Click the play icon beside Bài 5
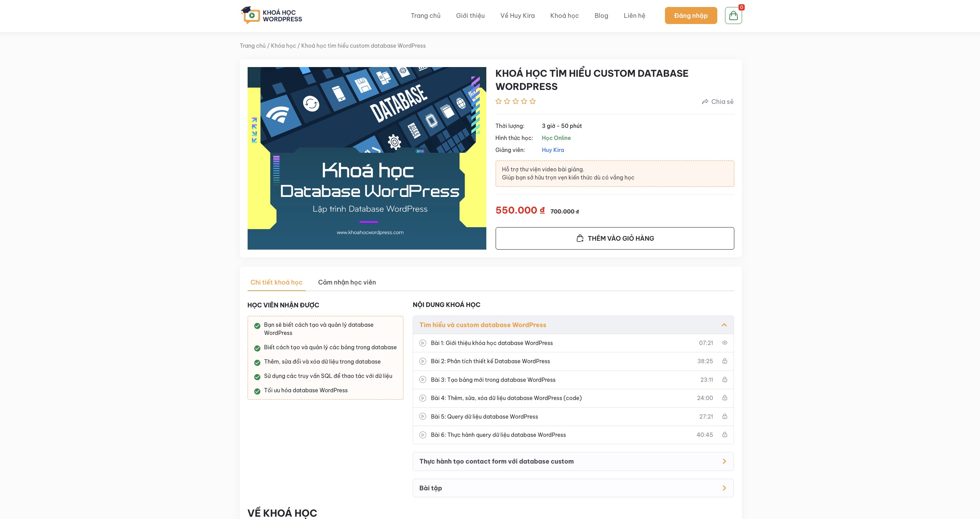980x519 pixels. pyautogui.click(x=423, y=417)
